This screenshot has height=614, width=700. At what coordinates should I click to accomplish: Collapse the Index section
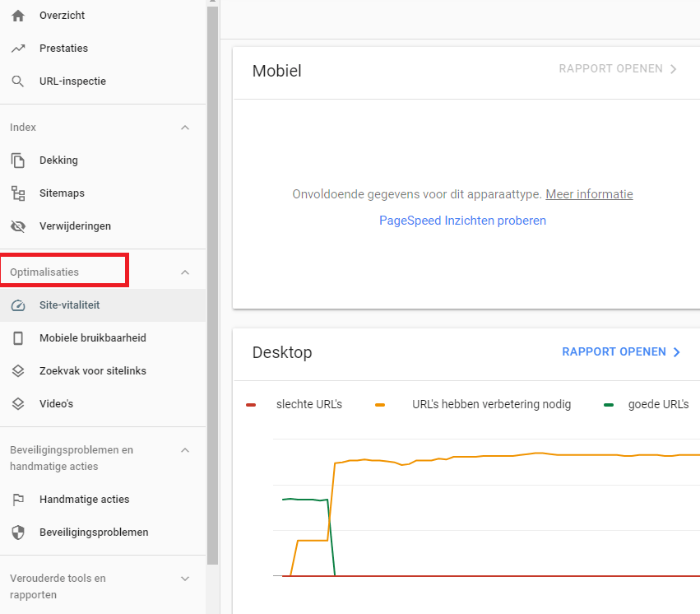tap(185, 127)
